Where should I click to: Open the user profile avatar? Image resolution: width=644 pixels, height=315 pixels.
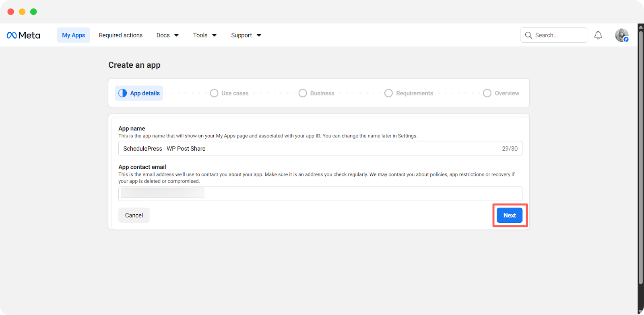pyautogui.click(x=621, y=35)
